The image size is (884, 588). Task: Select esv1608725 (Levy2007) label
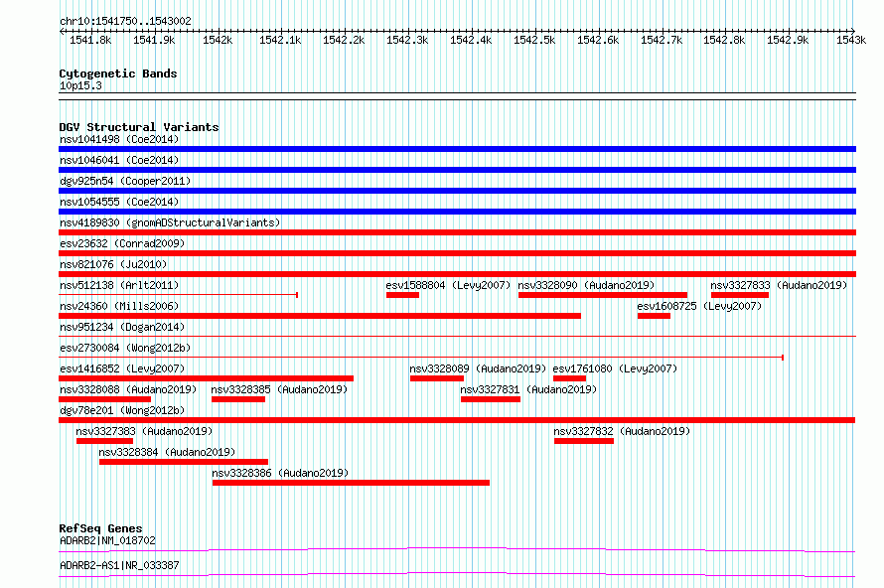point(699,306)
